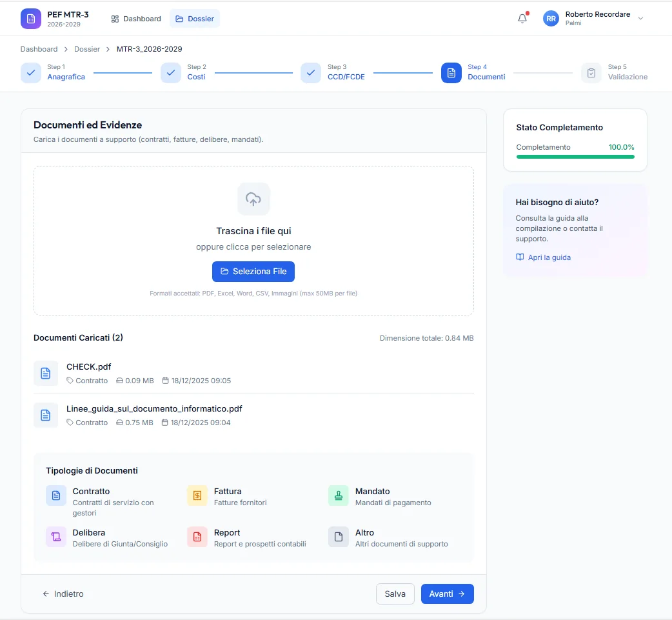Viewport: 672px width, 620px height.
Task: Click the RR user avatar
Action: click(x=551, y=19)
